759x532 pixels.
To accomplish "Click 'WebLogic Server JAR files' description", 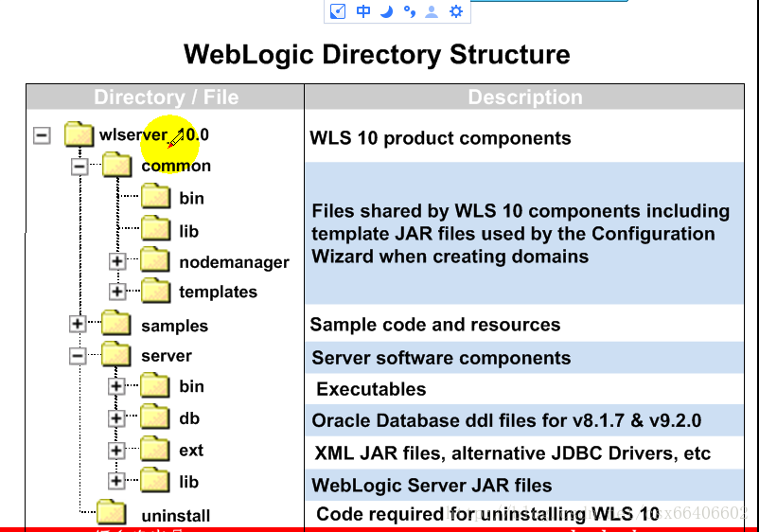I will click(432, 486).
